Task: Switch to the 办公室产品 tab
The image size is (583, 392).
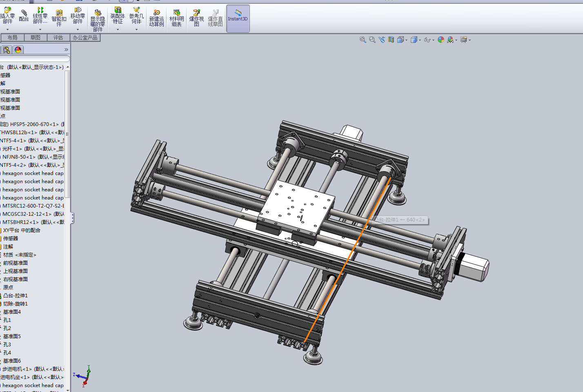Action: tap(85, 38)
